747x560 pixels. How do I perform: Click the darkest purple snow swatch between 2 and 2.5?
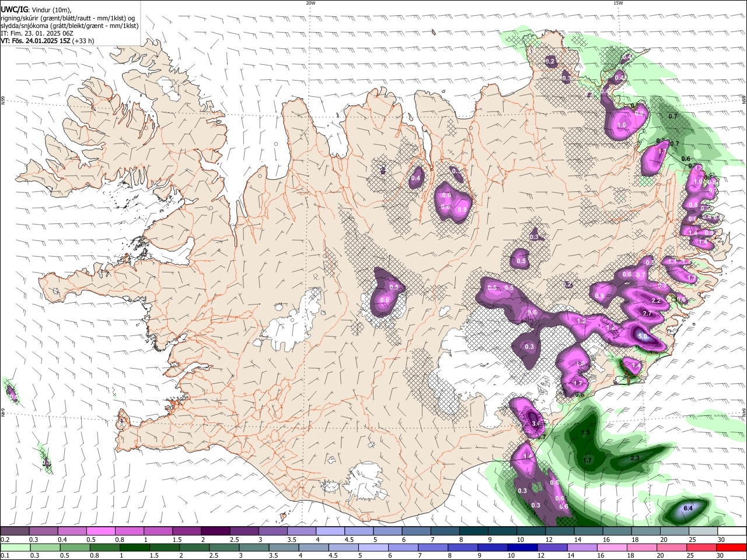pyautogui.click(x=215, y=531)
